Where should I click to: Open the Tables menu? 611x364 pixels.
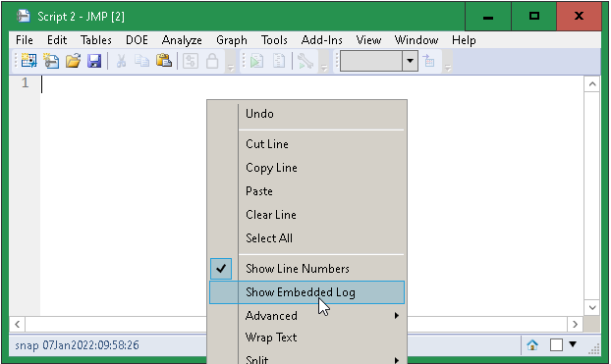click(96, 40)
